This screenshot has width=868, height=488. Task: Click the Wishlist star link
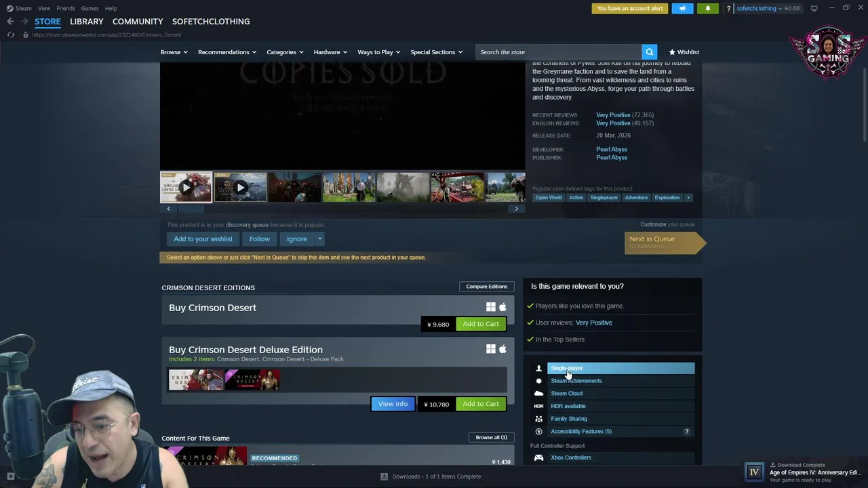[684, 52]
